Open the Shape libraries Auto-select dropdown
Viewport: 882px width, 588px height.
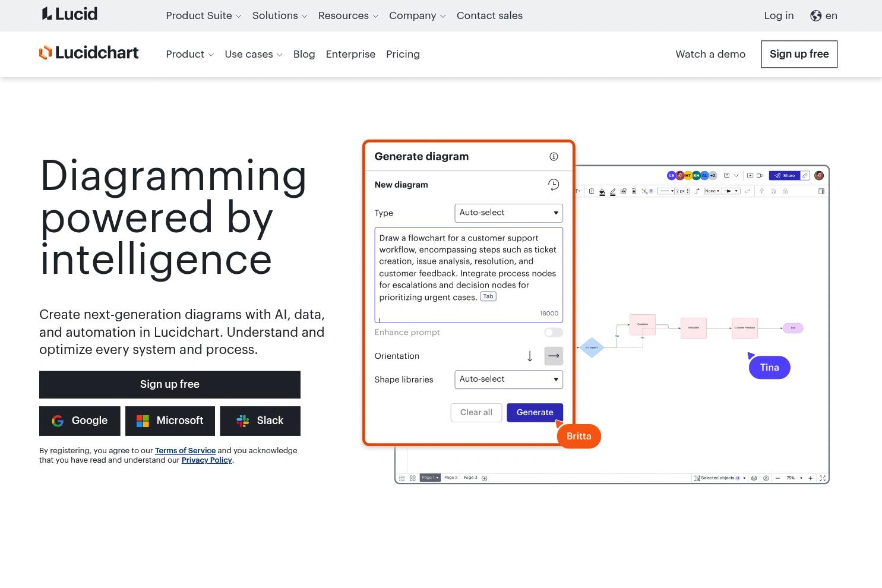[508, 380]
